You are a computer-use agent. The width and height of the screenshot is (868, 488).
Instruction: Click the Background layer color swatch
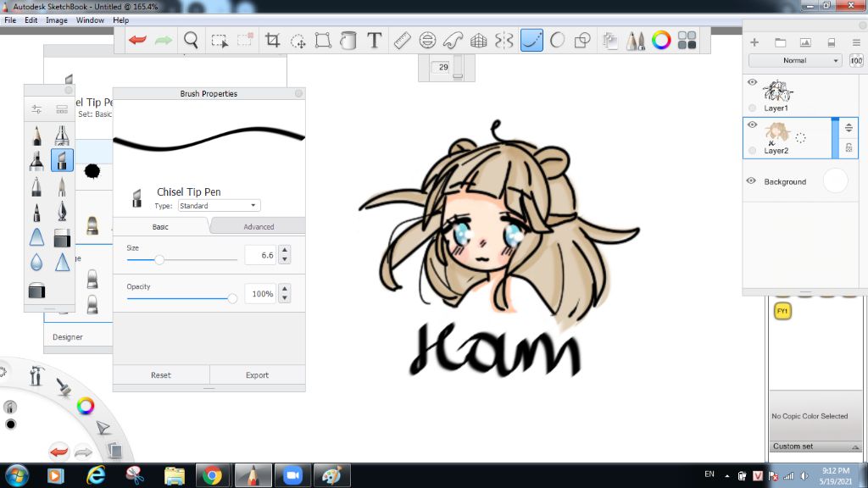[835, 181]
